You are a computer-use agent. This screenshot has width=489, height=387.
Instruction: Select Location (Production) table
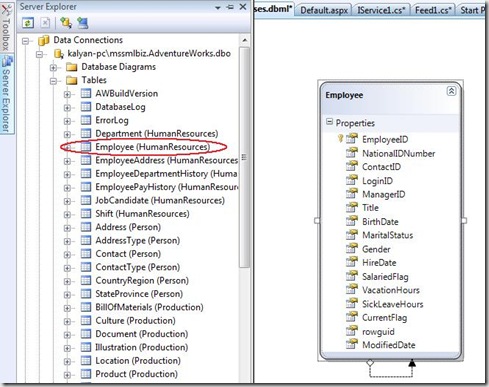pyautogui.click(x=138, y=360)
